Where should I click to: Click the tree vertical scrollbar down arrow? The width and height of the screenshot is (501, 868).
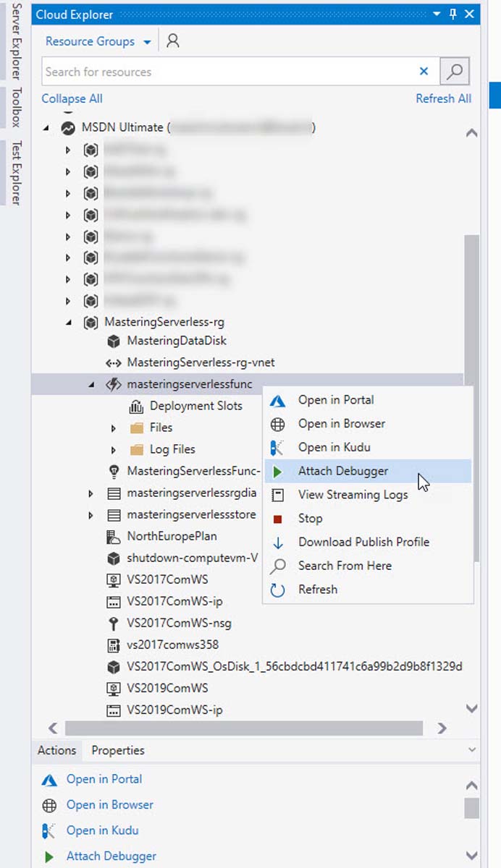pos(471,709)
